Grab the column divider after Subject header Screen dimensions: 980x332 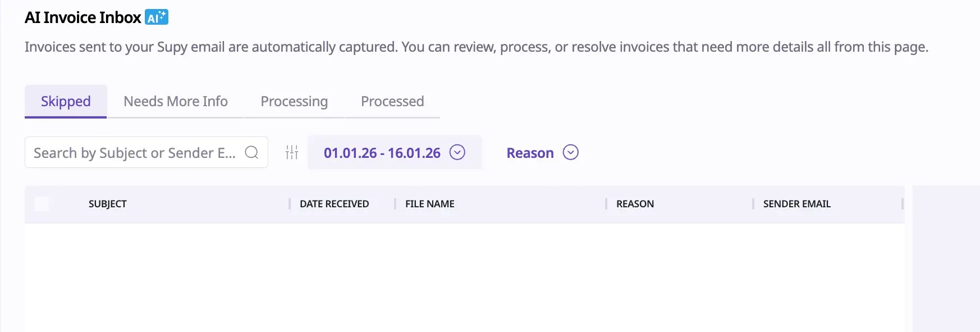click(x=290, y=204)
